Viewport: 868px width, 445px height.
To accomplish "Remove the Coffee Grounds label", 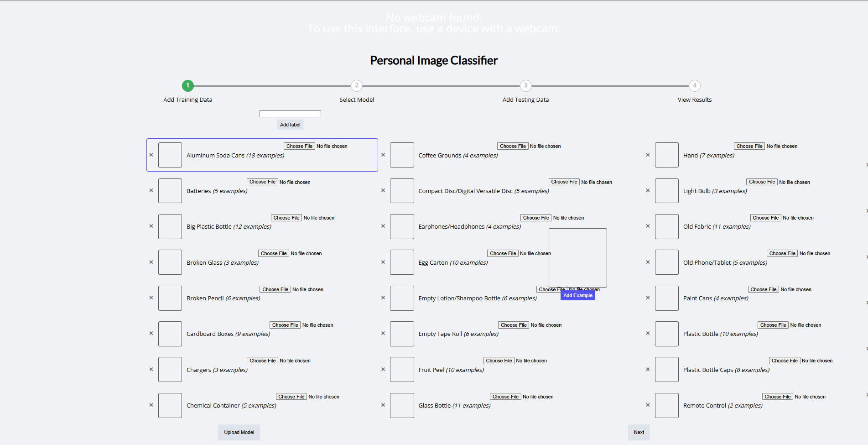I will (x=383, y=155).
